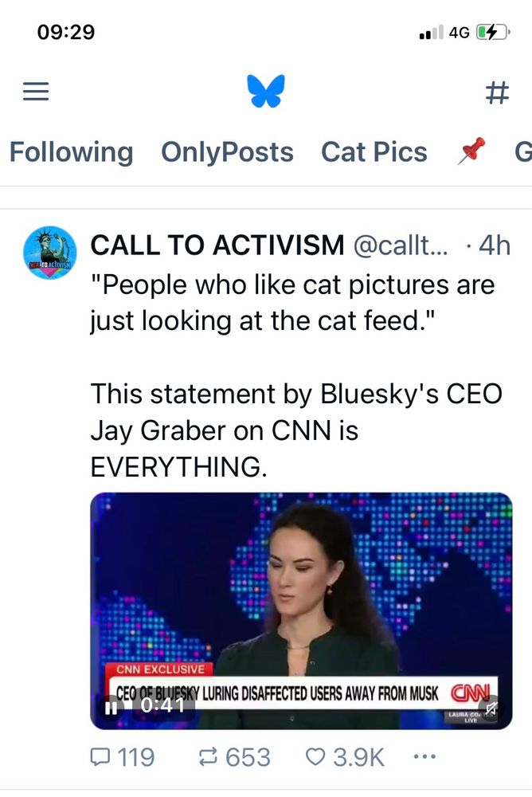Tap the Bluesky butterfly logo

(266, 91)
